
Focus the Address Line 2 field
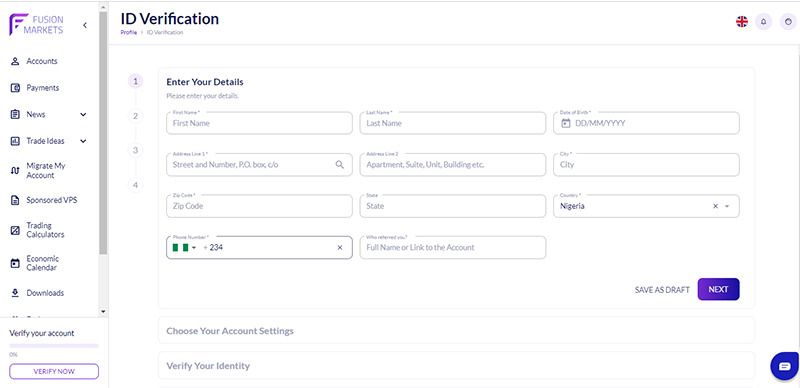453,164
